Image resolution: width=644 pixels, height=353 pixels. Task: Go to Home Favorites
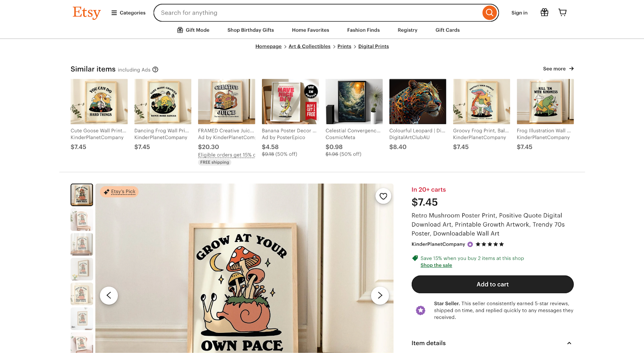click(310, 30)
